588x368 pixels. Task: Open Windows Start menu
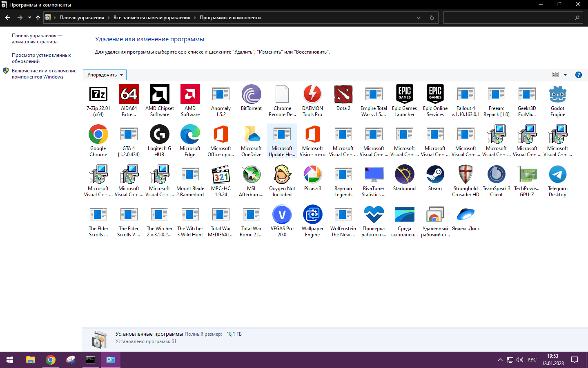point(10,360)
